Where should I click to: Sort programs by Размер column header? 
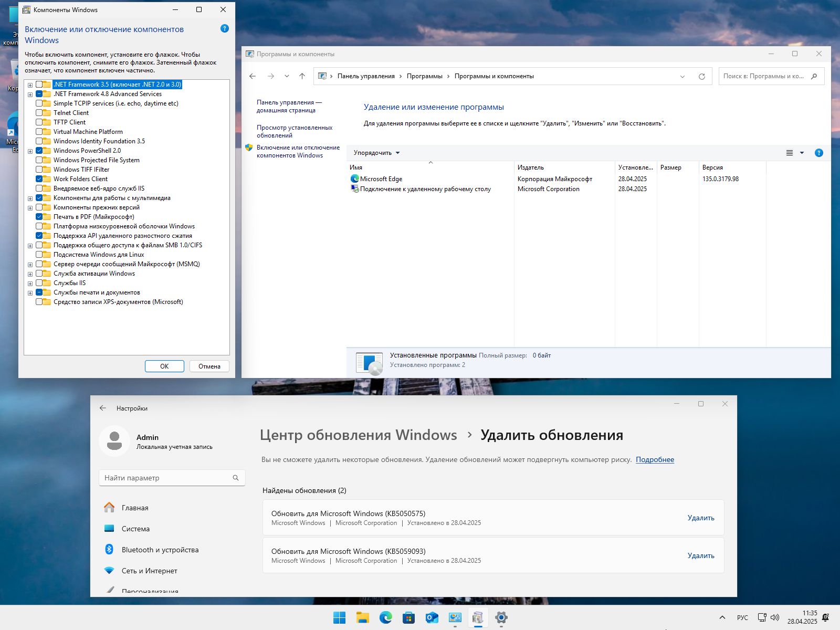(x=678, y=167)
